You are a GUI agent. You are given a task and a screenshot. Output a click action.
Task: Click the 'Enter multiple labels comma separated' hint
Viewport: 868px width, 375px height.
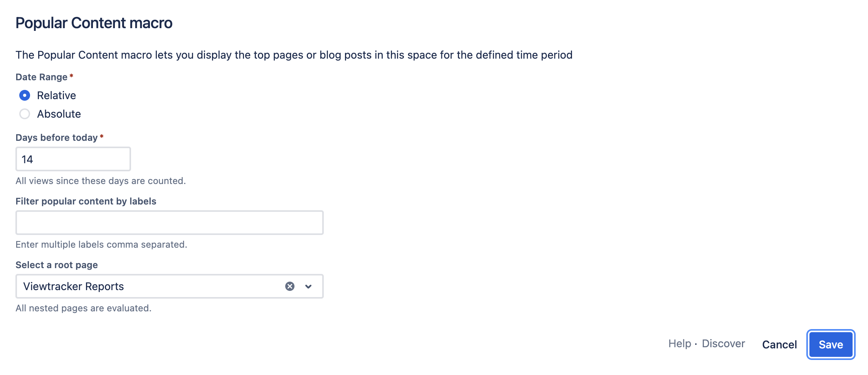coord(101,245)
